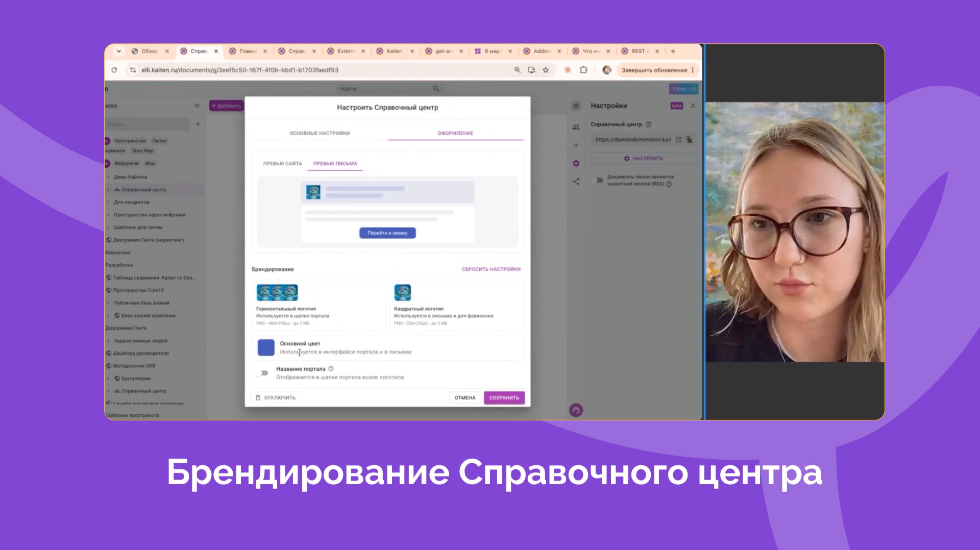Screen dimensions: 980x550
Task: Select the Превью письма tab
Action: [x=335, y=164]
